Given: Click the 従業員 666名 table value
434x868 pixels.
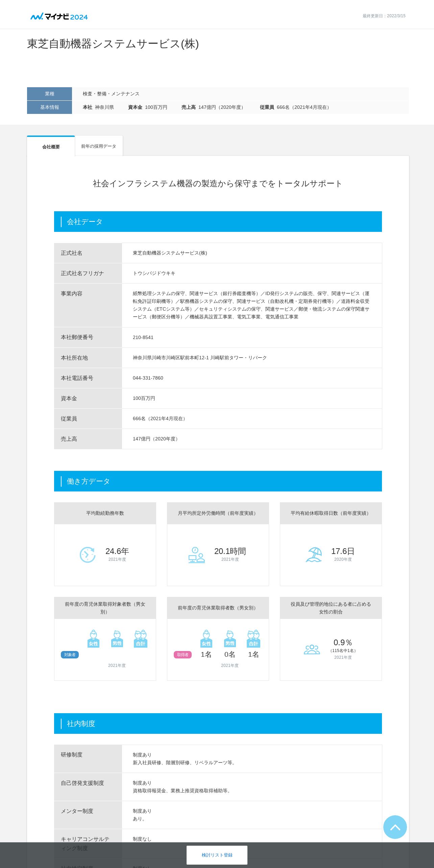Looking at the screenshot, I should click(160, 418).
